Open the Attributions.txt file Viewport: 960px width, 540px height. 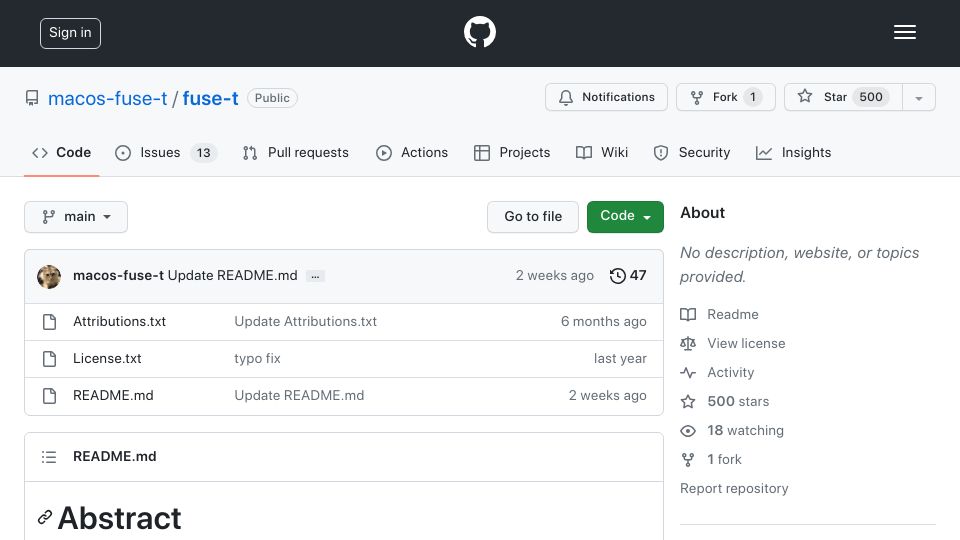click(x=119, y=321)
